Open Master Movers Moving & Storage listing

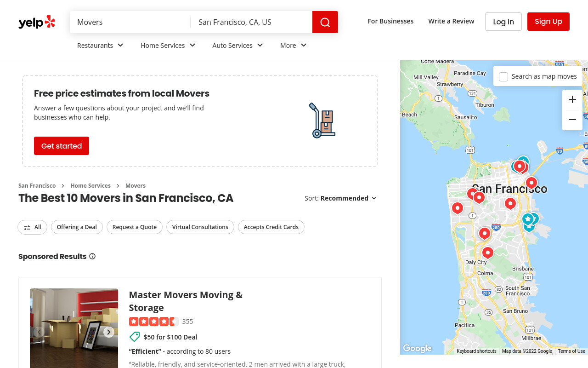(186, 301)
